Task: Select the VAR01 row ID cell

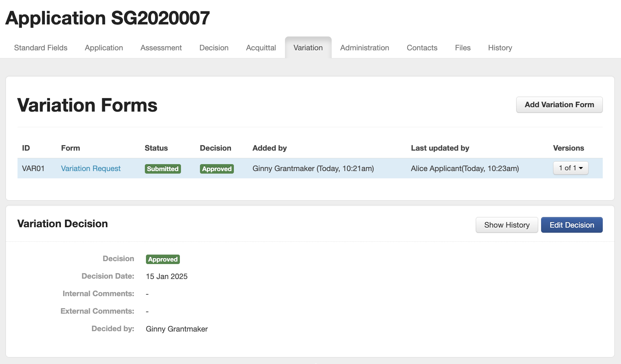Action: click(x=33, y=169)
